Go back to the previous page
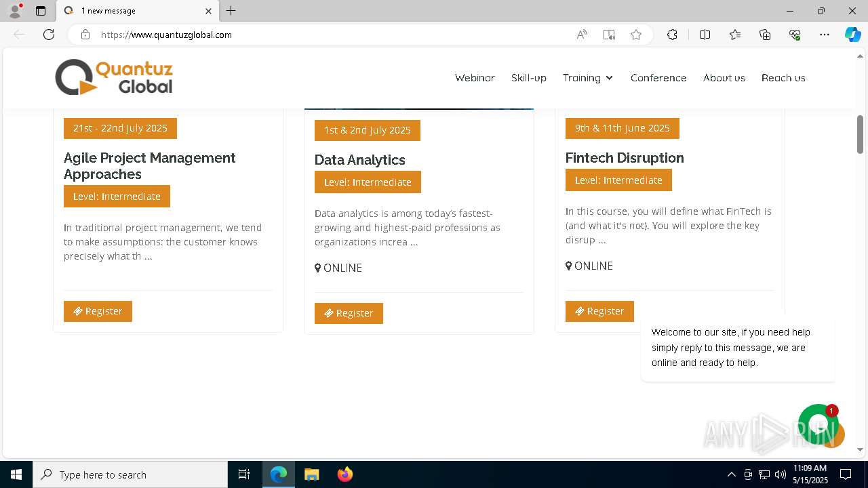Image resolution: width=868 pixels, height=488 pixels. [19, 35]
